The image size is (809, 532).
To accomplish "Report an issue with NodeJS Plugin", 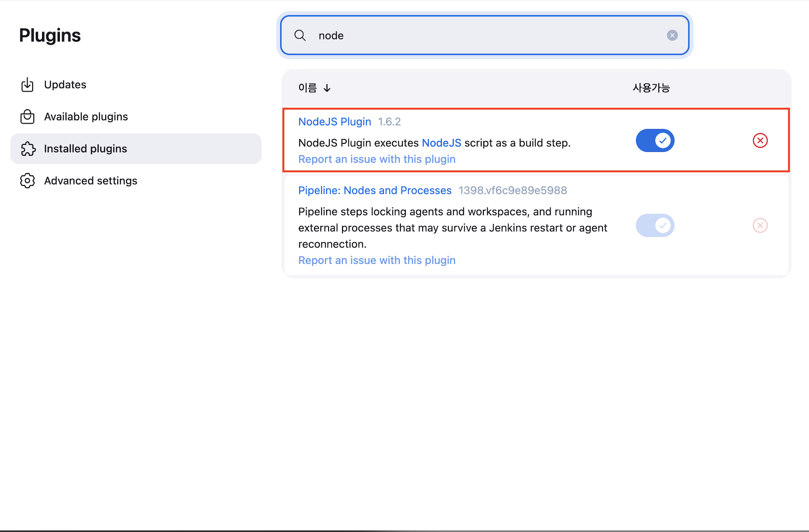I will tap(376, 159).
